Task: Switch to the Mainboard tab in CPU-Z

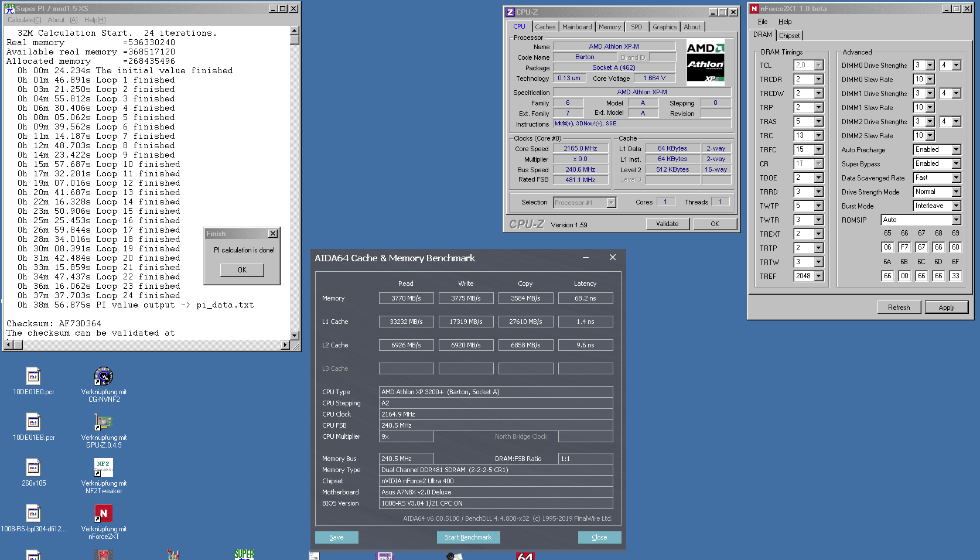Action: [x=577, y=27]
